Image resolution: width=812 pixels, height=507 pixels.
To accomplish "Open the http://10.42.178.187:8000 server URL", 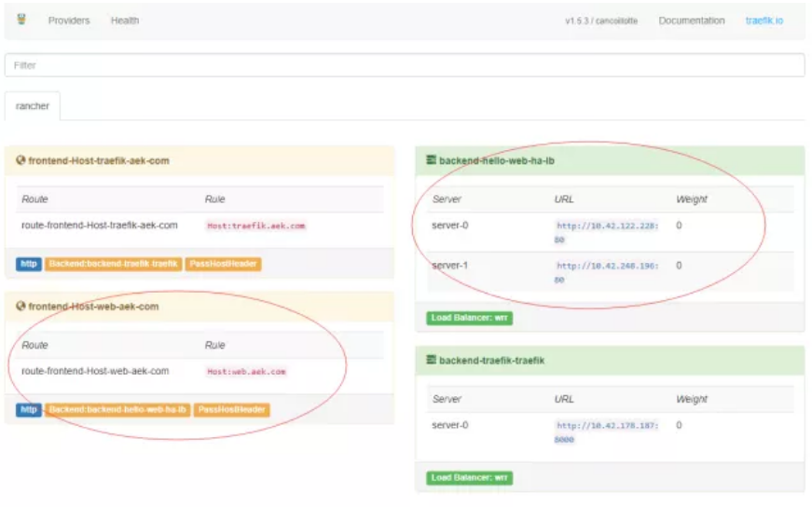I will pos(606,432).
